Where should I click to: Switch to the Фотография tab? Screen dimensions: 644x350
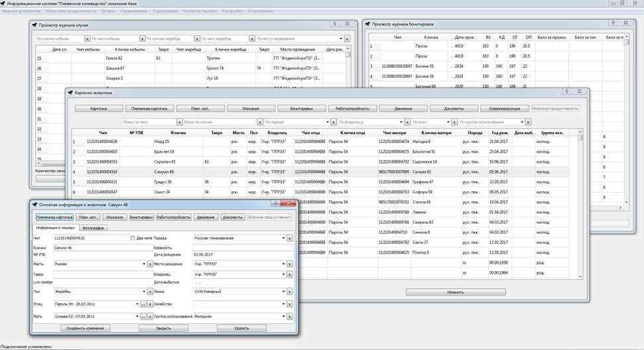94,228
